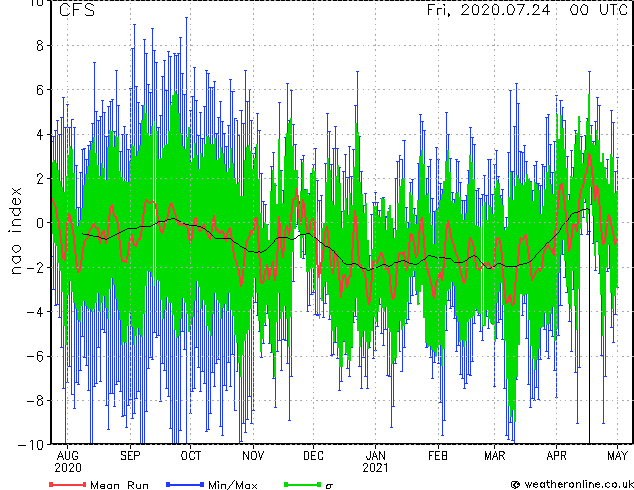Screen dimensions: 634x490
Task: Click the 'MAY' month label
Action: point(617,456)
